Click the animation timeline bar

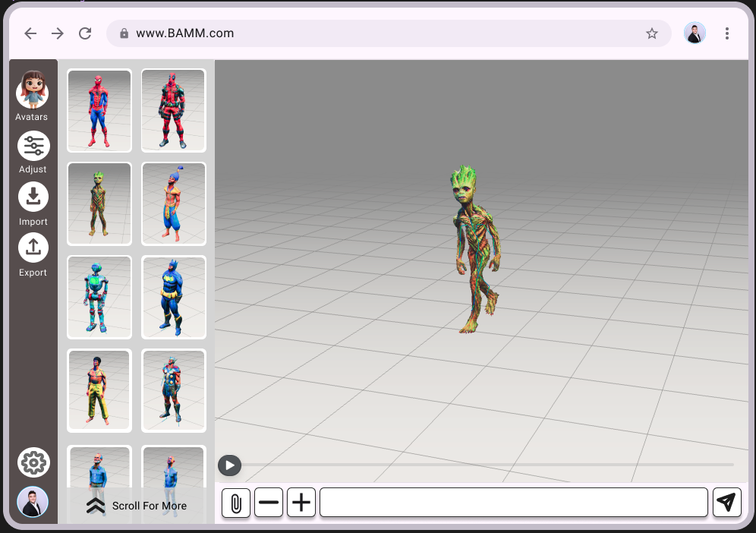point(487,465)
